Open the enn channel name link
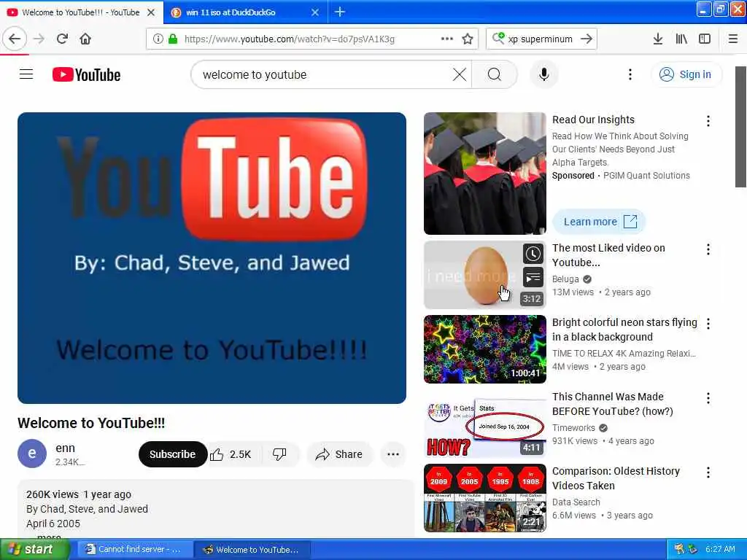The height and width of the screenshot is (560, 747). click(x=65, y=448)
